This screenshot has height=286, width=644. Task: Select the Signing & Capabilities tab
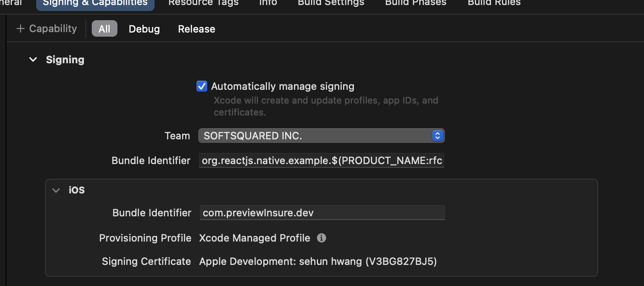(x=95, y=3)
